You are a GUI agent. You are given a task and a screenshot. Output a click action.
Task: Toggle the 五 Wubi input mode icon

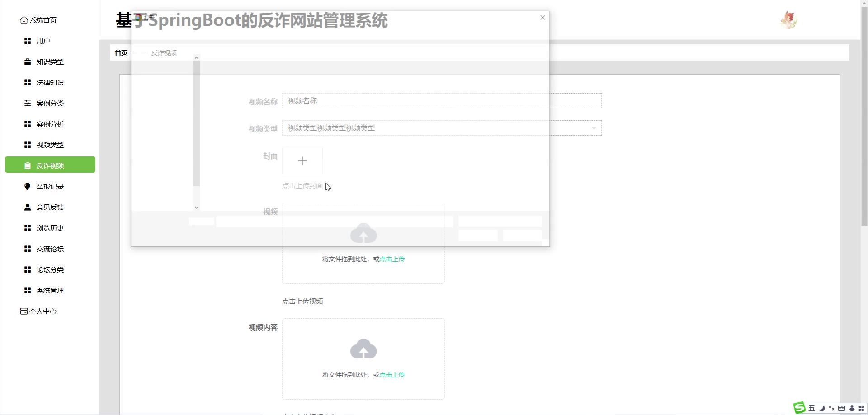coord(811,408)
